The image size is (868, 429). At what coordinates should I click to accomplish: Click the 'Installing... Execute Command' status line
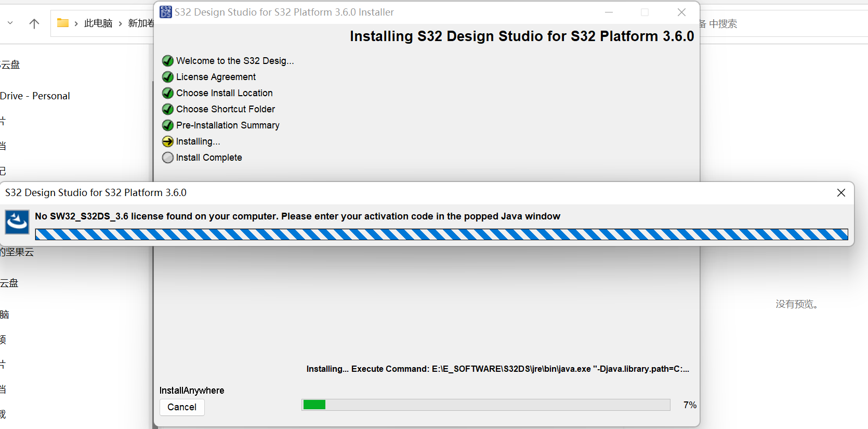tap(498, 369)
